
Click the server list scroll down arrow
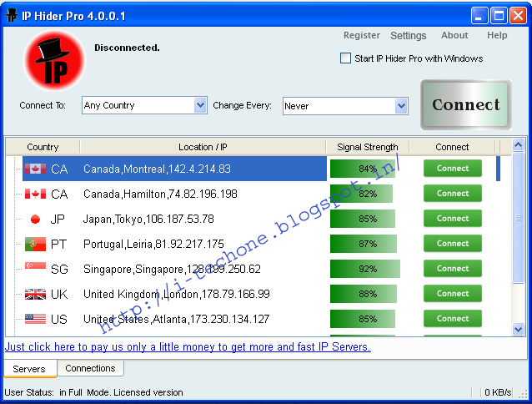pyautogui.click(x=518, y=329)
